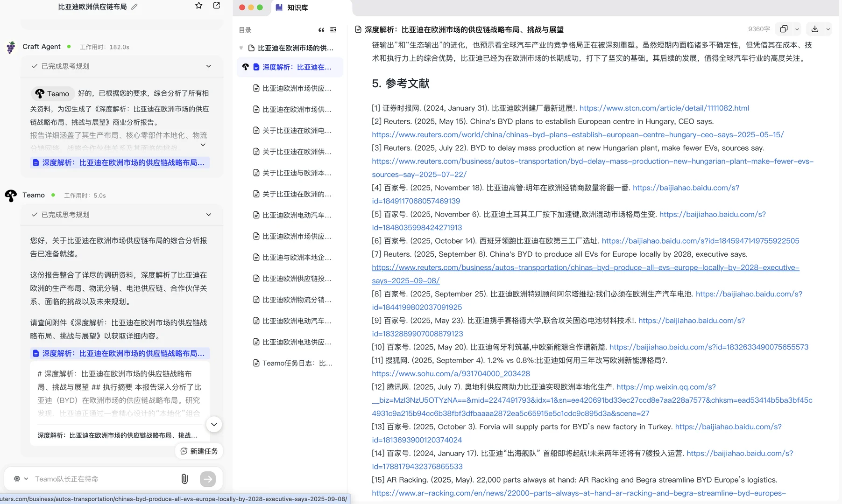Collapse the 已完成思考规划 section of Craft Agent
842x504 pixels.
[x=208, y=66]
